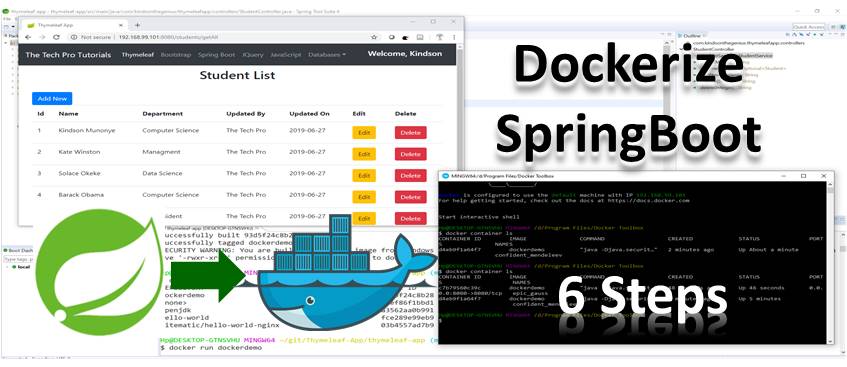Reload the Thymeleaf App page
Image resolution: width=847 pixels, height=367 pixels.
click(56, 37)
